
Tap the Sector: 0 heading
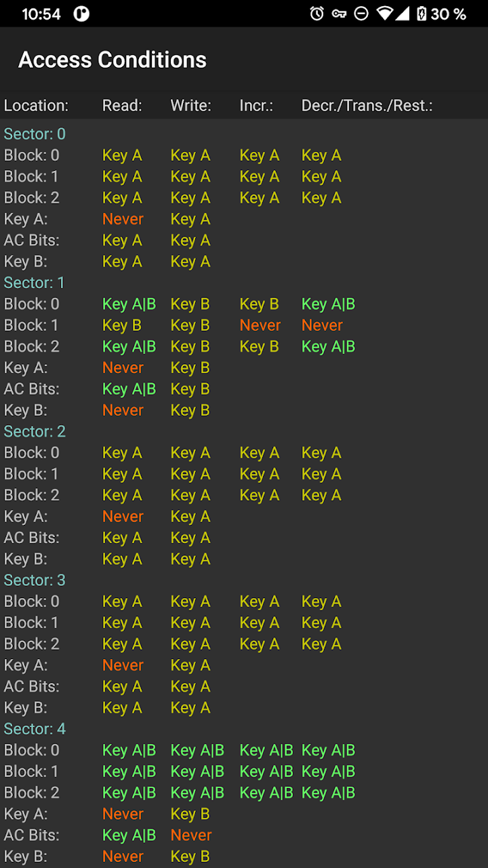(x=35, y=134)
